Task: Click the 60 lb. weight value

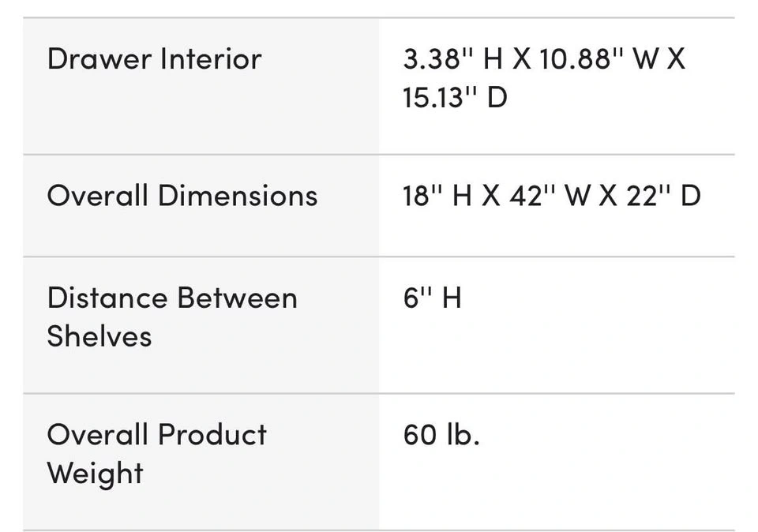Action: (441, 434)
